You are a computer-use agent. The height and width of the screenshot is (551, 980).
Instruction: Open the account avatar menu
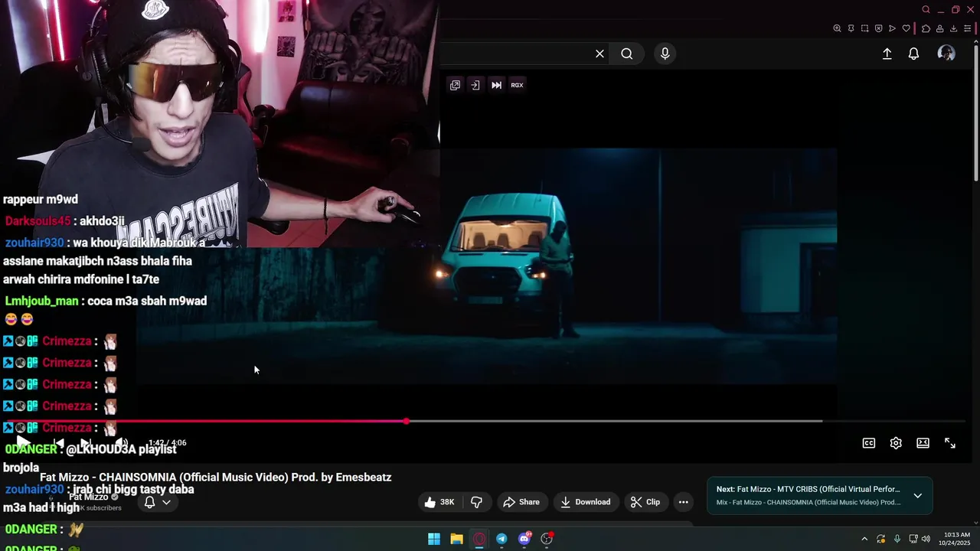[x=946, y=53]
